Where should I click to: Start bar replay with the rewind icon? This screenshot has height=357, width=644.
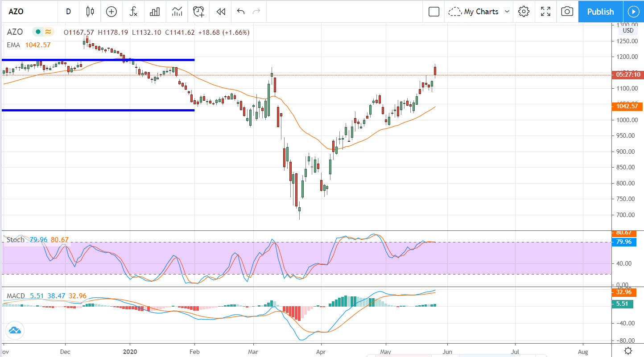tap(220, 12)
